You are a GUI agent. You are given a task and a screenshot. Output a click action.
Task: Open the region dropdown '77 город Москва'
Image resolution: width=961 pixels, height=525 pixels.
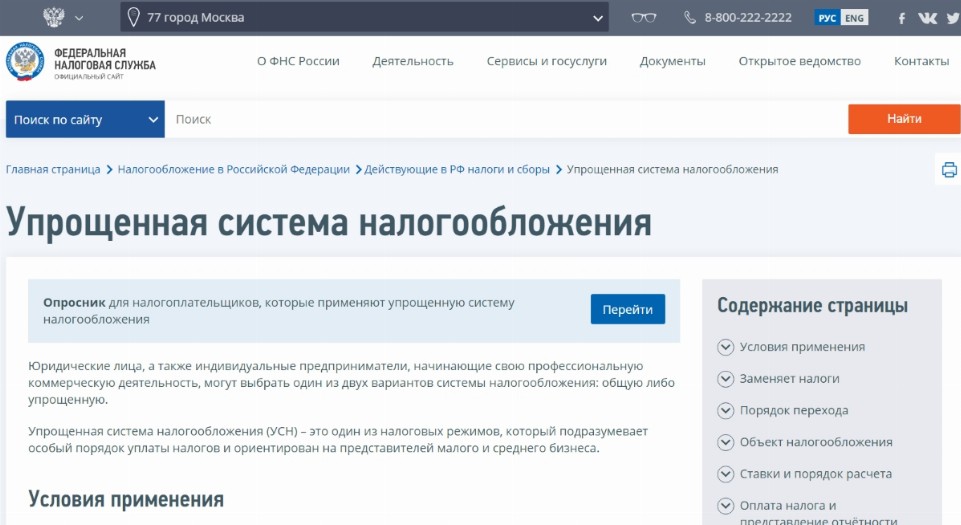[364, 17]
